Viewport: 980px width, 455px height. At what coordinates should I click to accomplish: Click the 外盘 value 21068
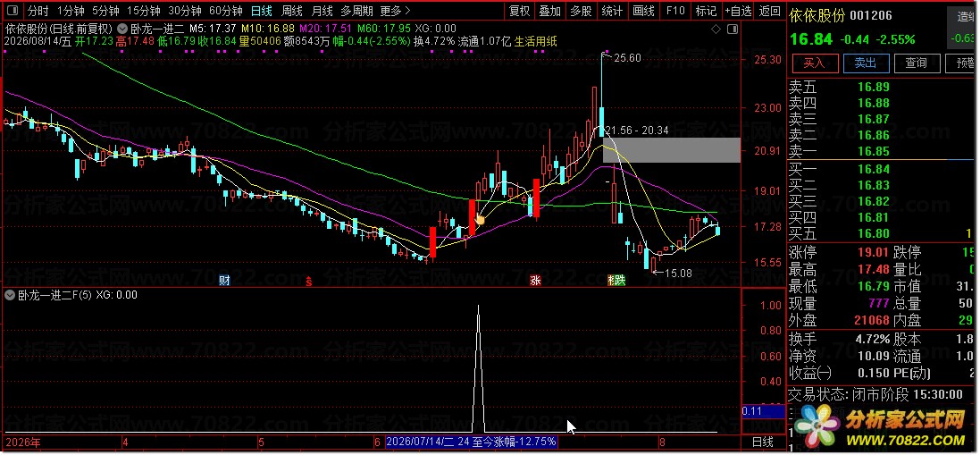873,321
